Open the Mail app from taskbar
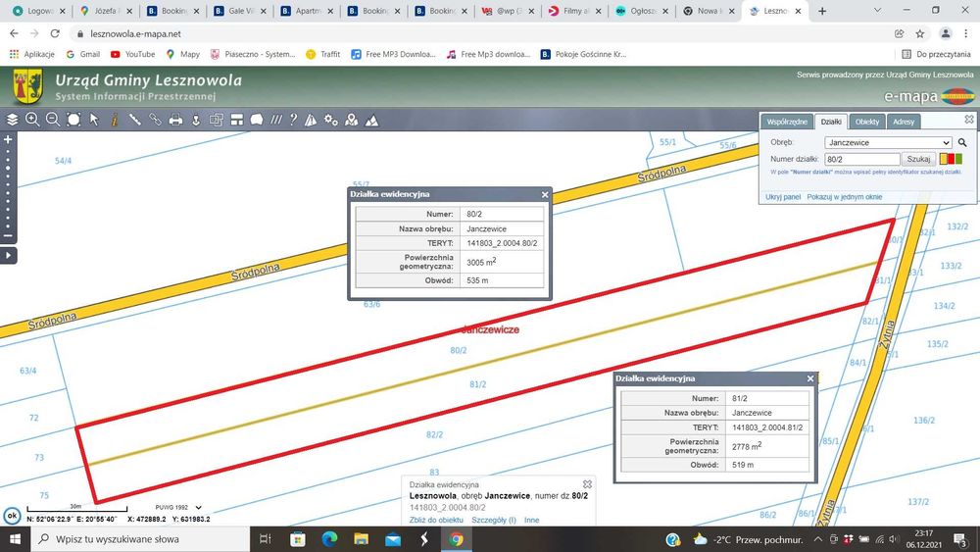This screenshot has width=980, height=552. 393,539
